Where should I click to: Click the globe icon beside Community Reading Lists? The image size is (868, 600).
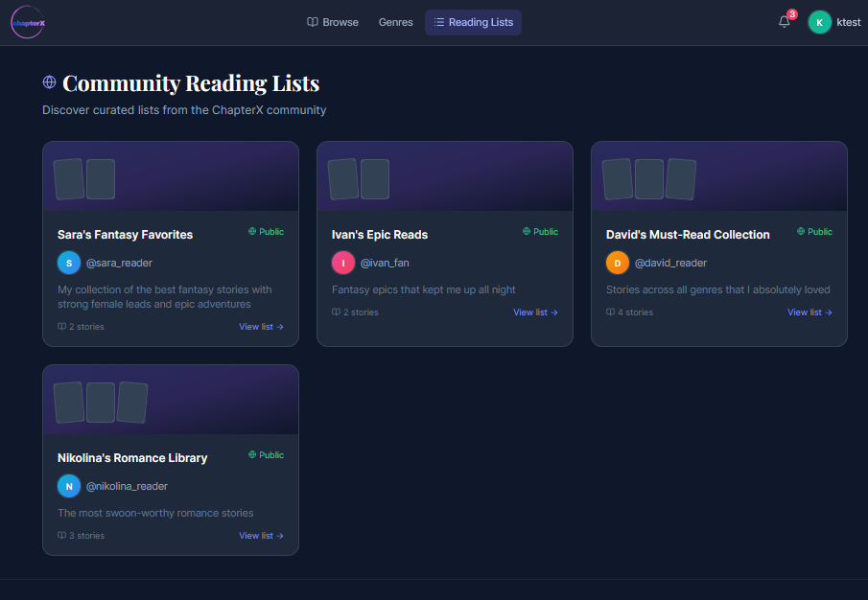50,83
